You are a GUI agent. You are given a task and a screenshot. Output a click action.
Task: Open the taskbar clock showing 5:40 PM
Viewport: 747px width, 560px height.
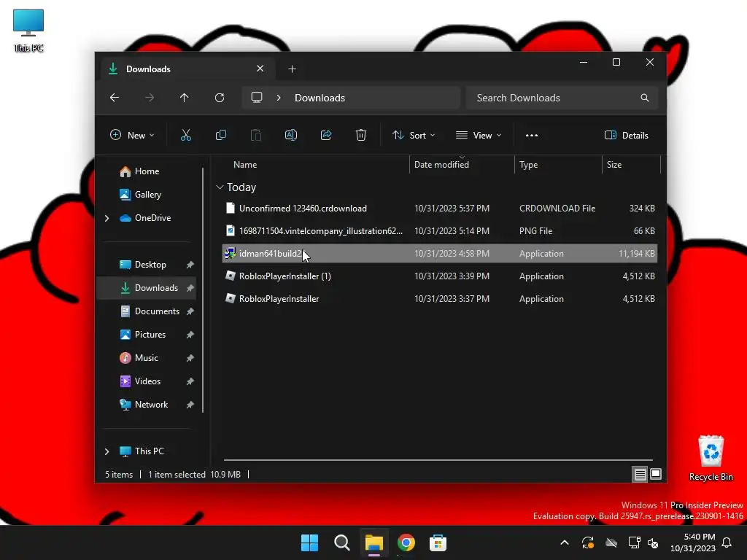[693, 542]
